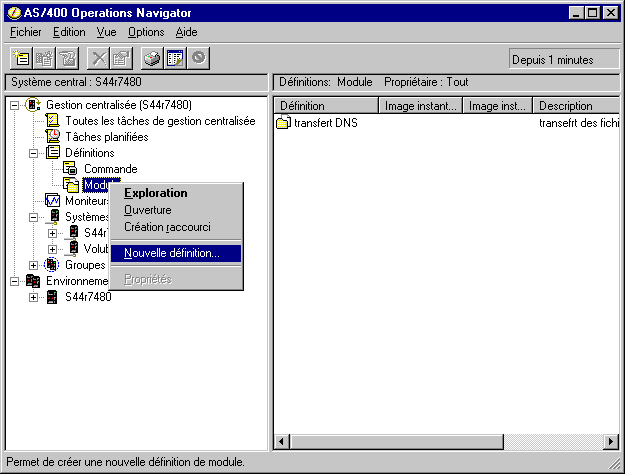Select Nouvelle définition... in context menu
The width and height of the screenshot is (625, 474).
pyautogui.click(x=176, y=253)
